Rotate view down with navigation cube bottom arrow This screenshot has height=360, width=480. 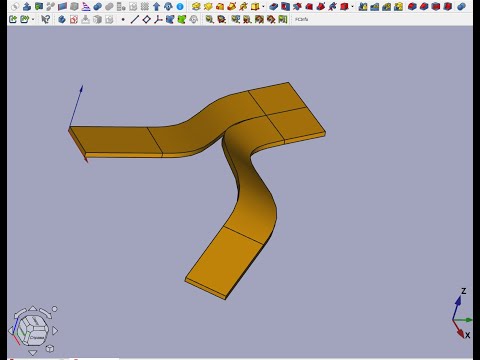coord(33,353)
